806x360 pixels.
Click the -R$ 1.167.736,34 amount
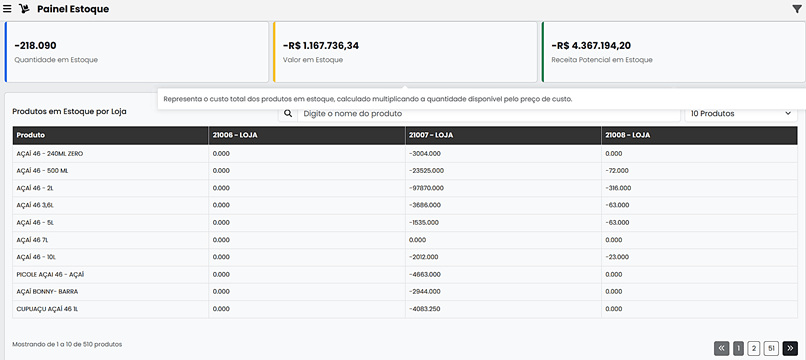(x=321, y=45)
